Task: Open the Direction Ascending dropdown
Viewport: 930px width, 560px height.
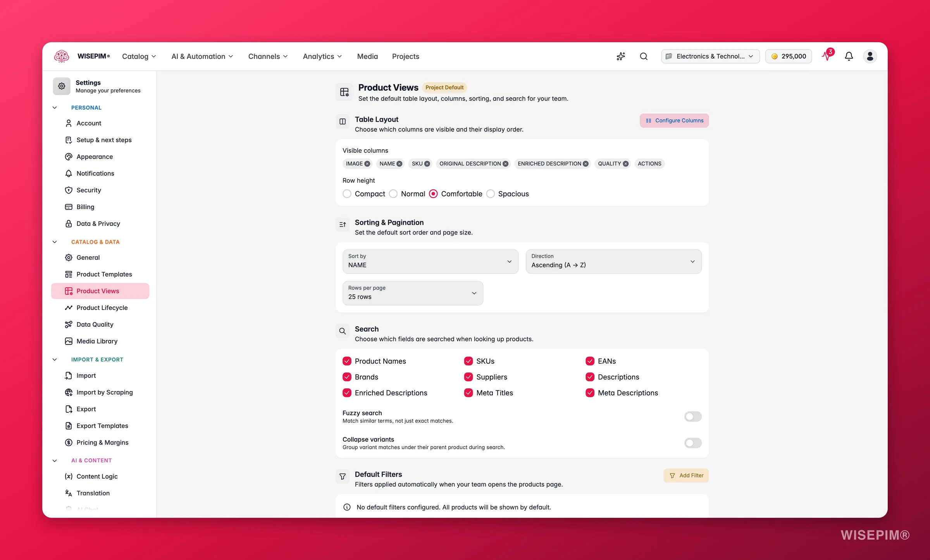Action: click(613, 261)
